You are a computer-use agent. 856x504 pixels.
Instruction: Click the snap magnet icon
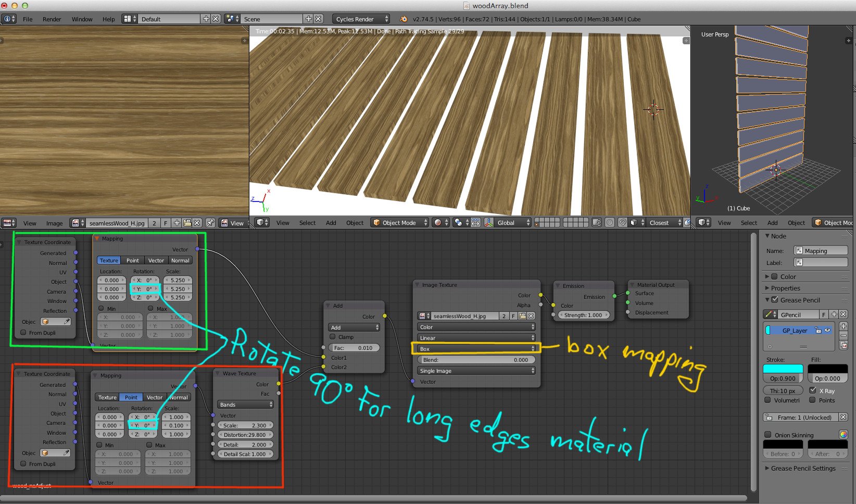622,223
